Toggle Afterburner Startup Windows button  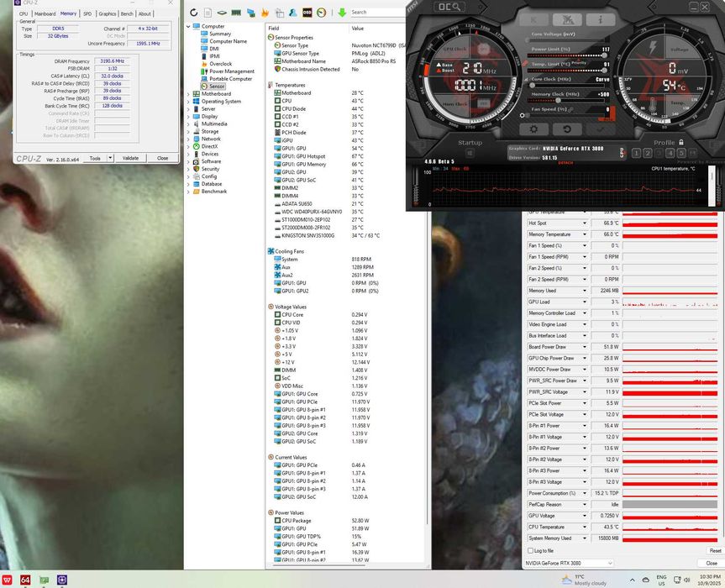coord(470,153)
